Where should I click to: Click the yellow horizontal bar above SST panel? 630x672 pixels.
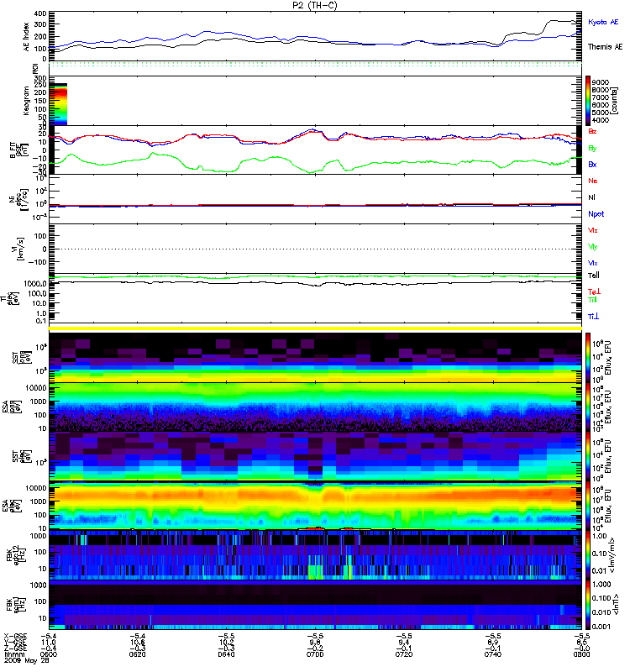point(315,328)
